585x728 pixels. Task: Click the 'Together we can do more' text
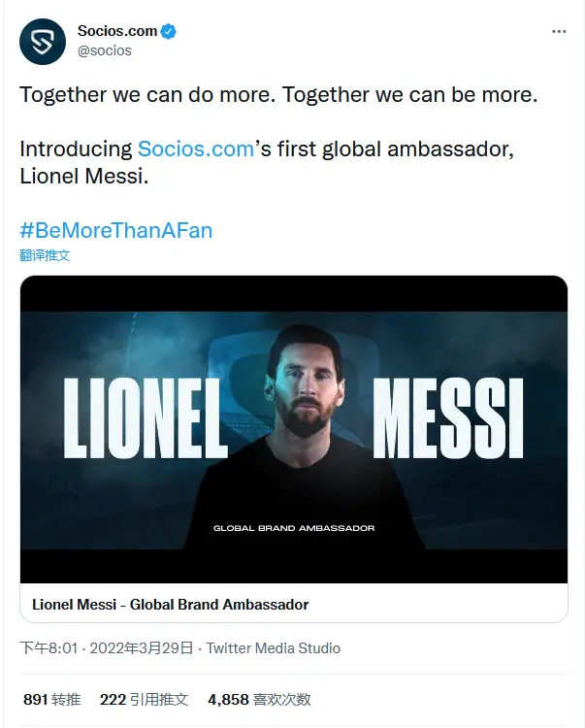click(136, 95)
